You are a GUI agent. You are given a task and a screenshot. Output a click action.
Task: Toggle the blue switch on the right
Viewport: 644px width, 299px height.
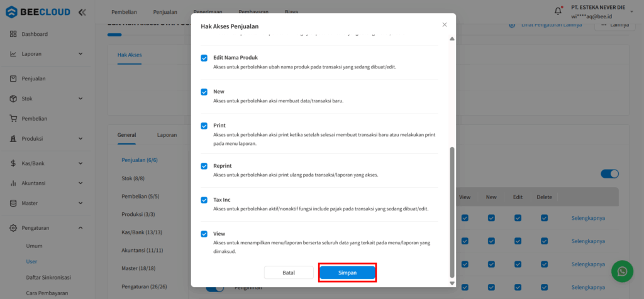click(609, 174)
